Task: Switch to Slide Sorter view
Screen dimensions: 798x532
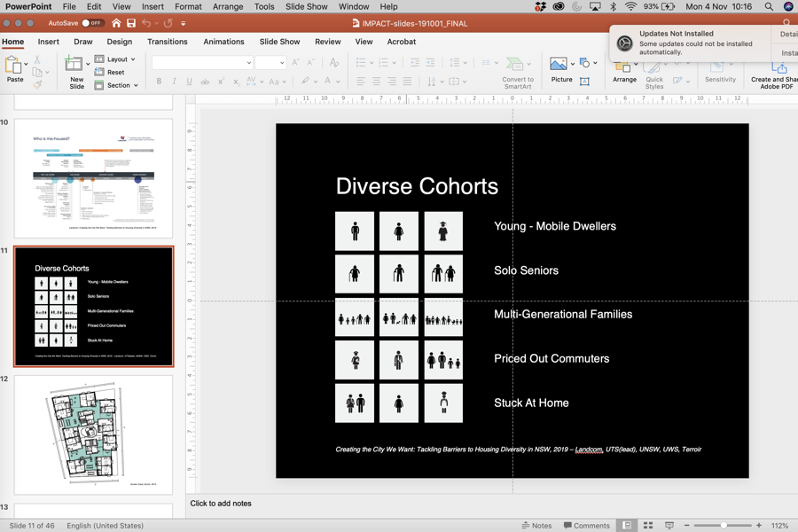Action: [x=648, y=526]
